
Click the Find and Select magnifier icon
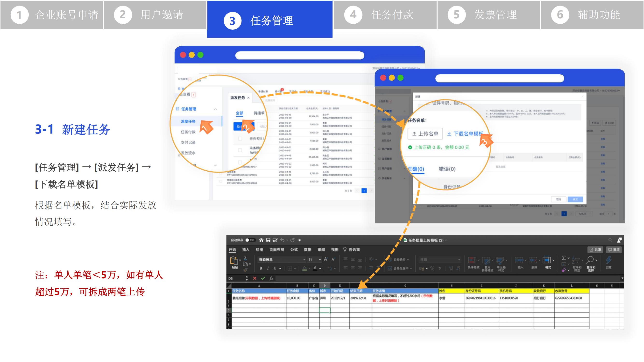(590, 260)
